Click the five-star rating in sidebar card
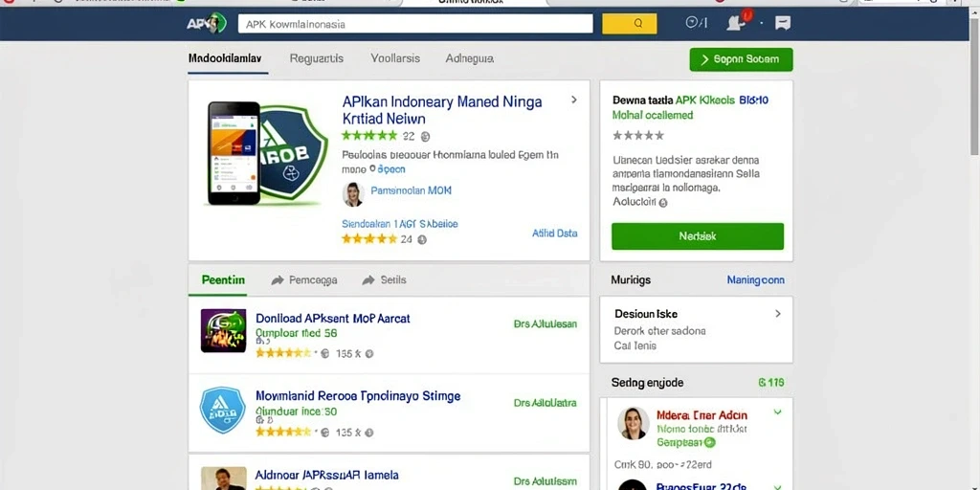980x490 pixels. tap(637, 135)
